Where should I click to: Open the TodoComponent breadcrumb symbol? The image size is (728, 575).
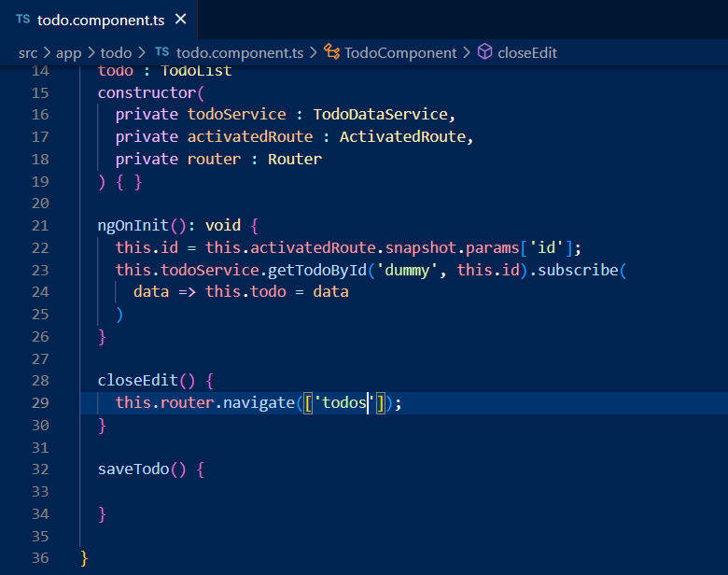click(400, 53)
